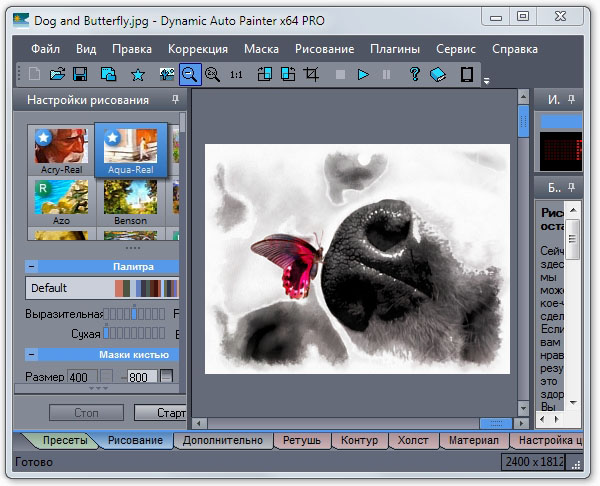Image resolution: width=600 pixels, height=486 pixels.
Task: Open the Коррекция menu
Action: point(198,48)
